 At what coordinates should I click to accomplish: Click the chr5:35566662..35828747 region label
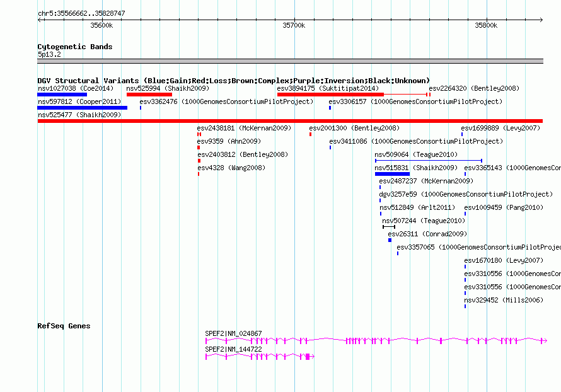point(81,14)
